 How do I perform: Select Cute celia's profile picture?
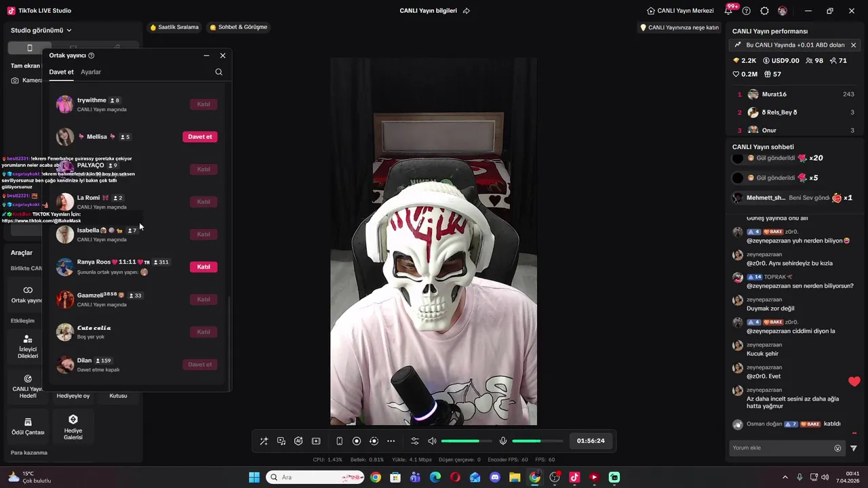65,332
